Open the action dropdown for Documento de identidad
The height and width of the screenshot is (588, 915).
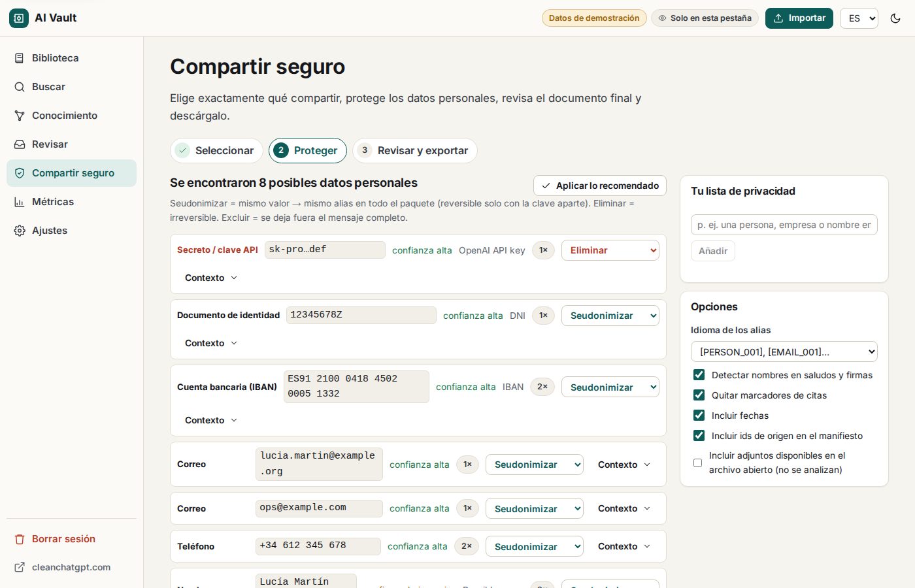[610, 316]
